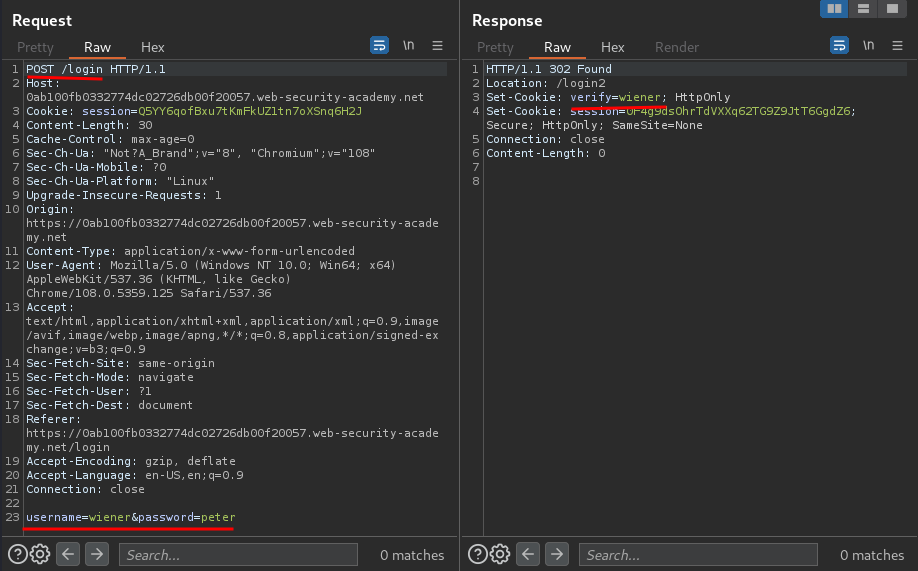Toggle word wrap in Response panel
Image resolution: width=918 pixels, height=571 pixels.
840,45
